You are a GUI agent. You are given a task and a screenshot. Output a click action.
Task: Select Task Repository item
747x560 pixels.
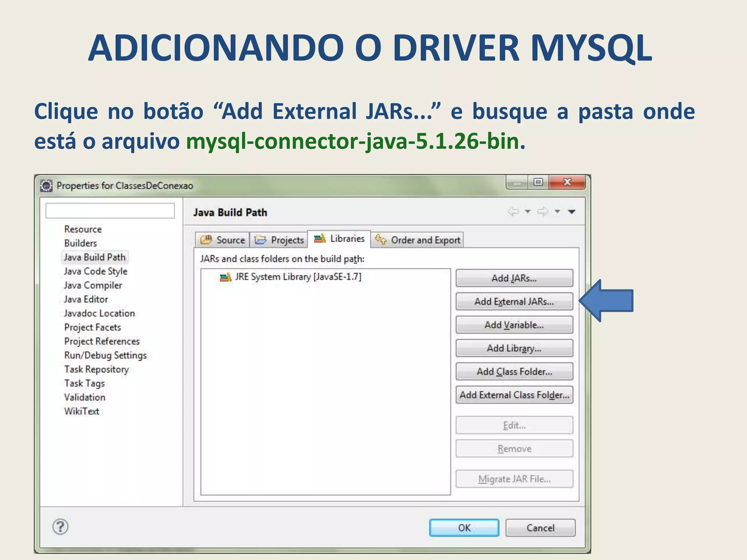tap(96, 369)
